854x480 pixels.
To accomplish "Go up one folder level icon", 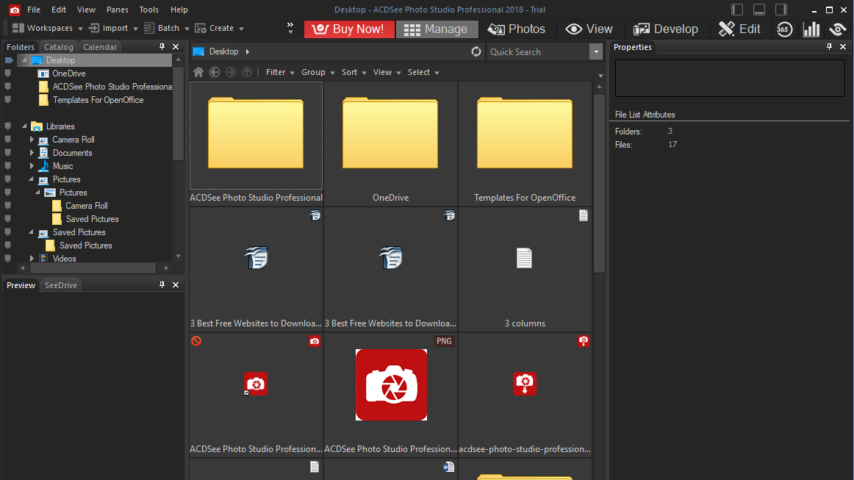I will tap(247, 72).
